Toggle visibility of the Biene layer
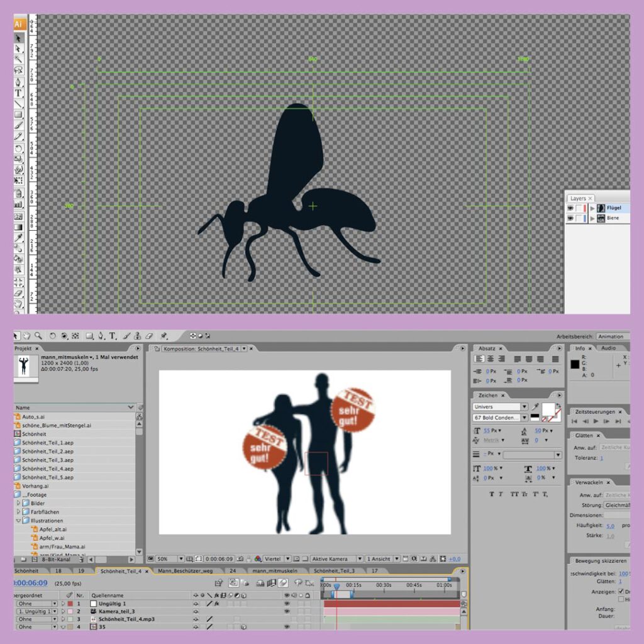 [570, 218]
